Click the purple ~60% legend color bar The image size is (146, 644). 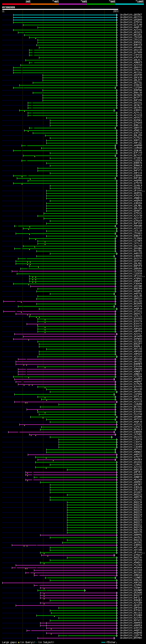(x=73, y=4)
